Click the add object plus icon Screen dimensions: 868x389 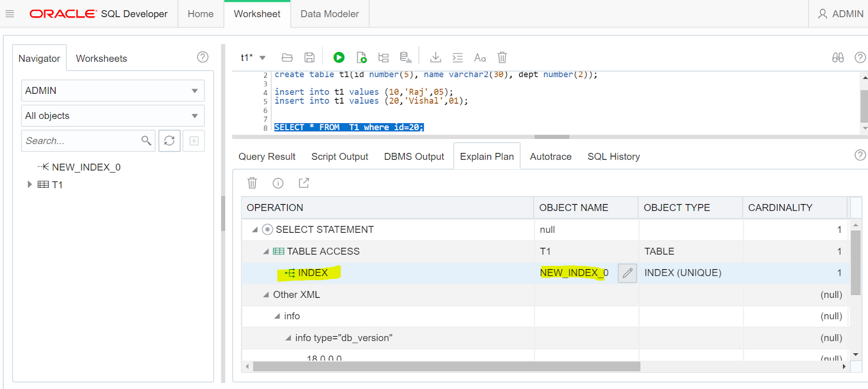pos(194,141)
